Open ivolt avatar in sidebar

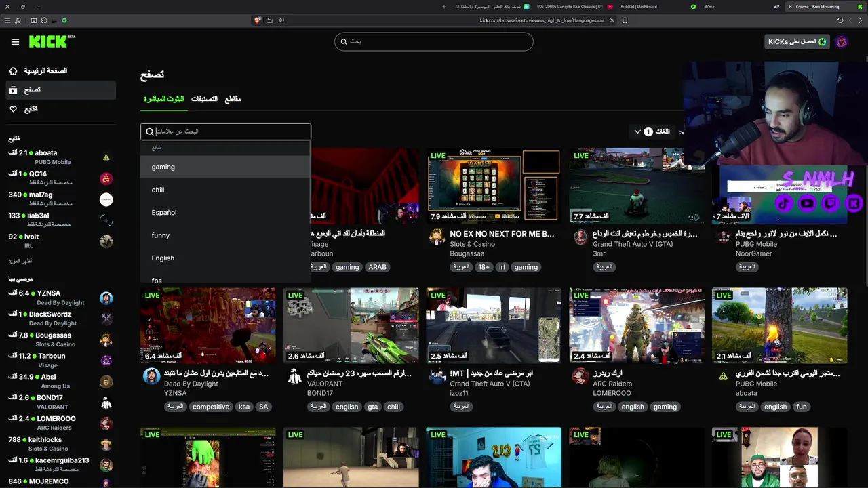pyautogui.click(x=106, y=241)
